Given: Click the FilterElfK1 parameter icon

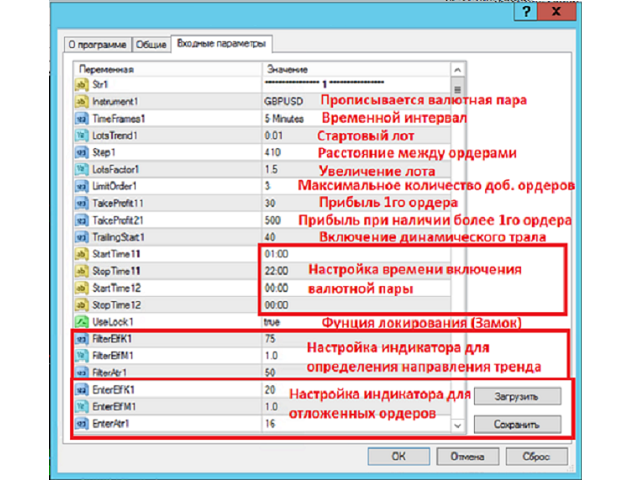Looking at the screenshot, I should 83,339.
